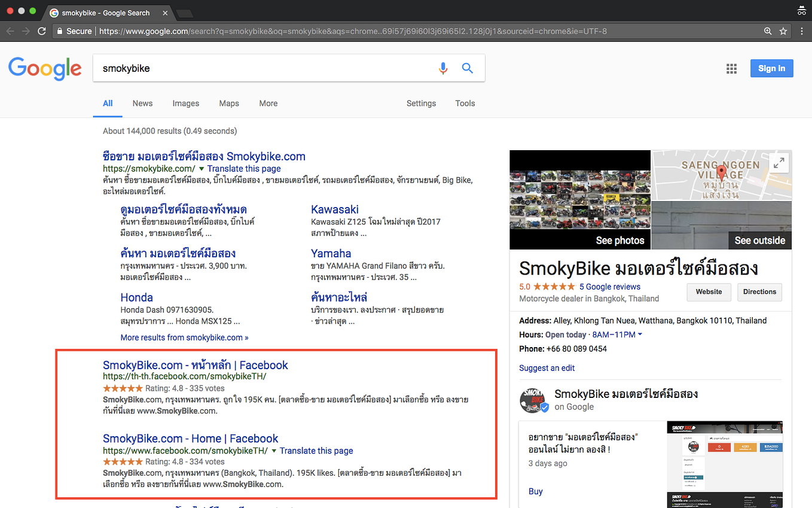Screen dimensions: 812x508
Task: Click Motorcycle dealer in Bangkok, Thailand text
Action: coord(589,299)
